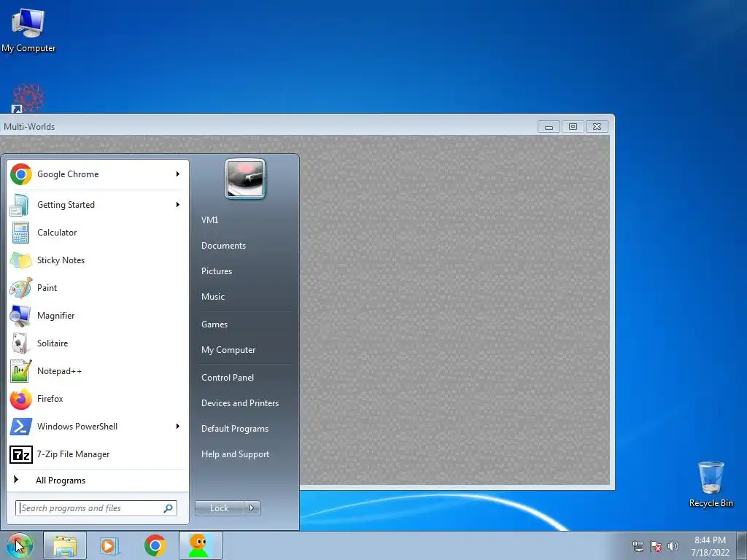This screenshot has height=560, width=747.
Task: Click the Start orb button
Action: [x=19, y=545]
